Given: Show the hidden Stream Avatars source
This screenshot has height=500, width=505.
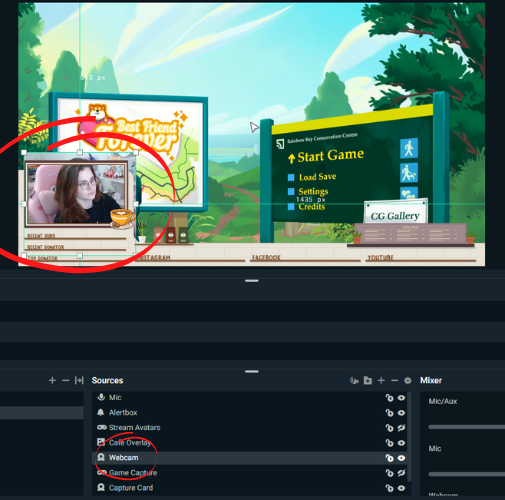Looking at the screenshot, I should 401,428.
